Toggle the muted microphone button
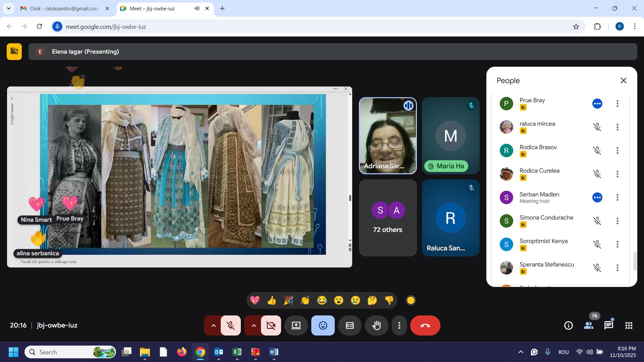Screen dimensions: 644x362 point(231,325)
